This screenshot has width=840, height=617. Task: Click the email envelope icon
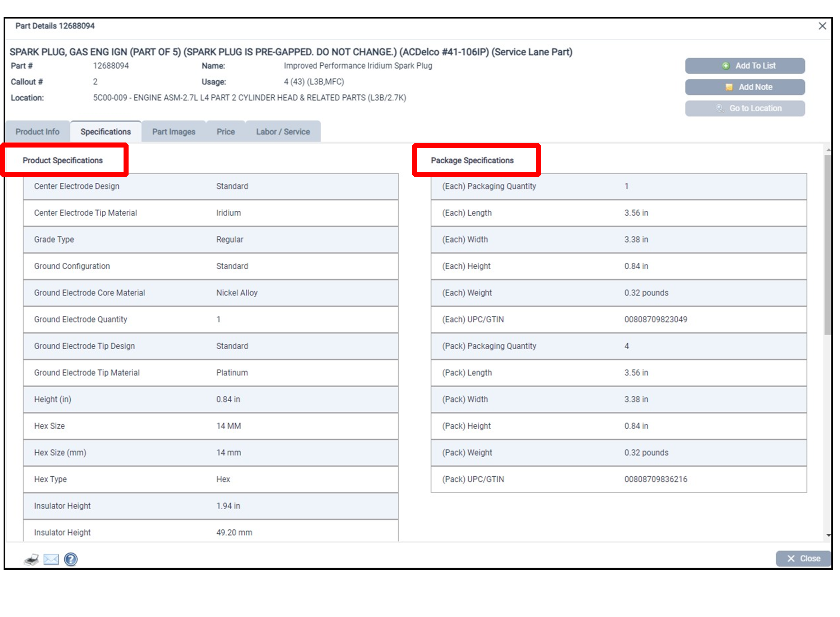(x=51, y=559)
